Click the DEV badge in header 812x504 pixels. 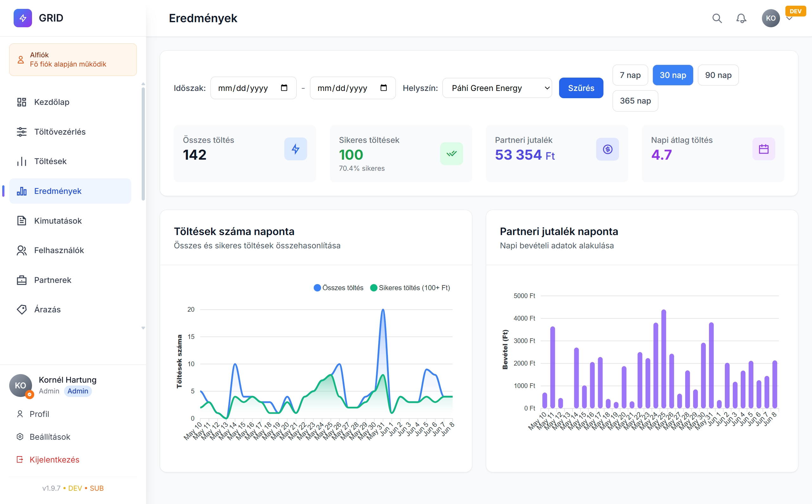[x=795, y=11]
